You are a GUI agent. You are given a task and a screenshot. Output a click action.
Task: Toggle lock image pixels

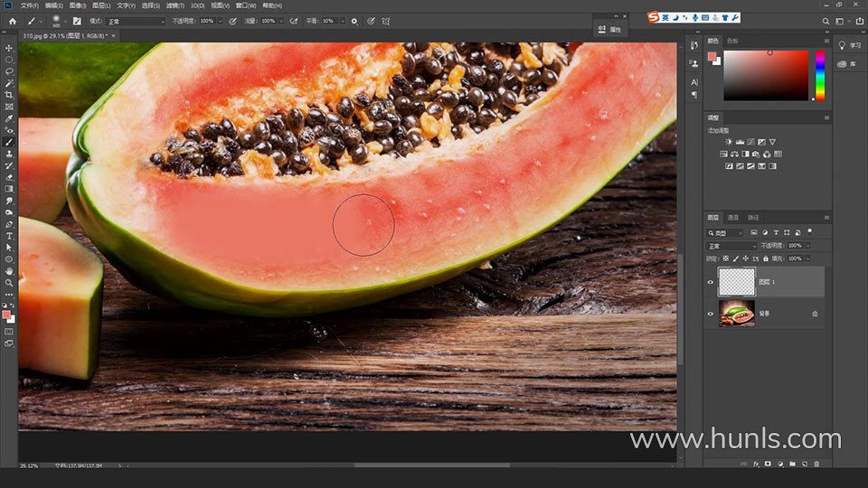click(x=736, y=258)
